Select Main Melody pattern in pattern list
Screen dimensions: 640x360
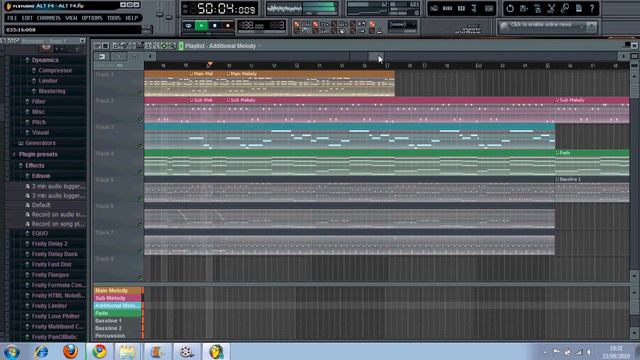(x=118, y=291)
